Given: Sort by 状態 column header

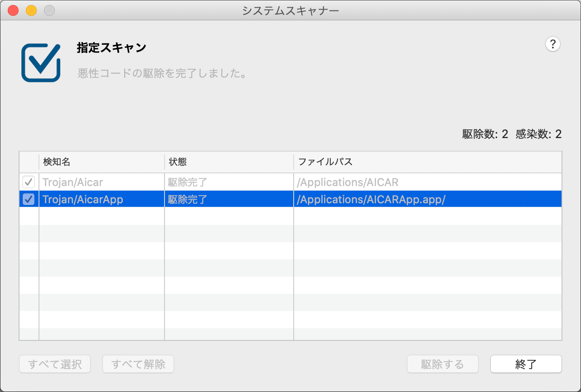Looking at the screenshot, I should (x=229, y=162).
